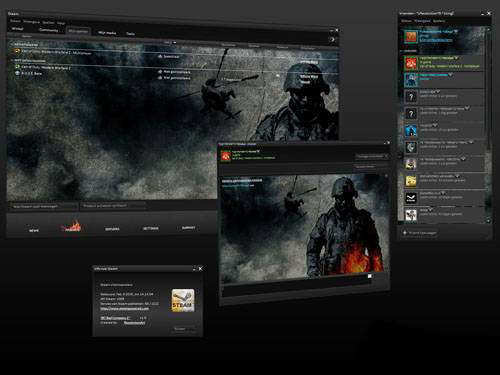500x375 pixels.
Task: Click the flame icon in bottom bar
Action: (71, 227)
